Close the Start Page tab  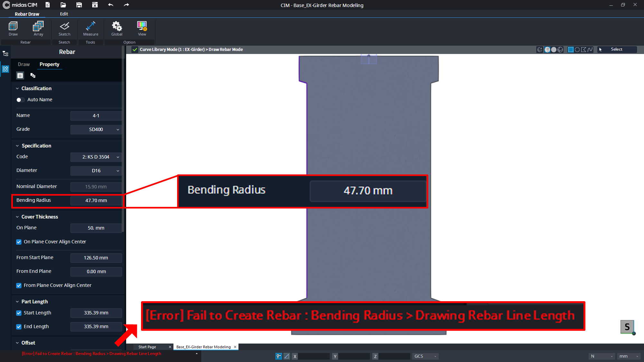pyautogui.click(x=170, y=347)
